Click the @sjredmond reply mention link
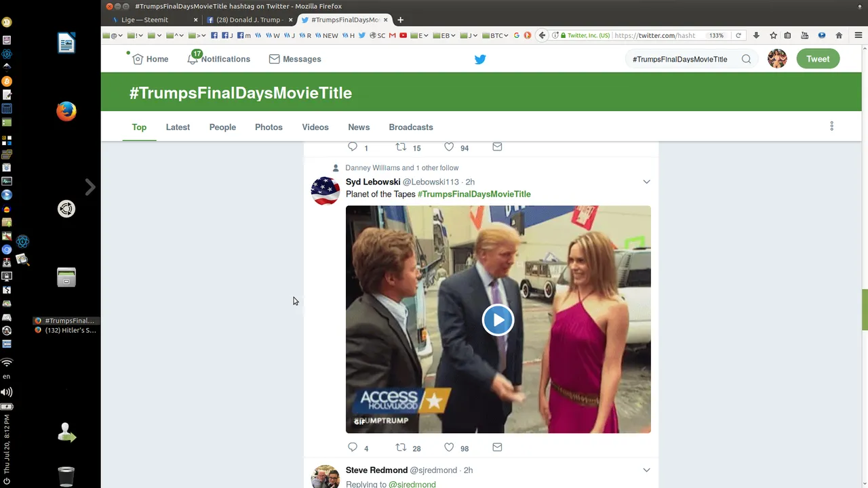The width and height of the screenshot is (868, 488). 412,484
